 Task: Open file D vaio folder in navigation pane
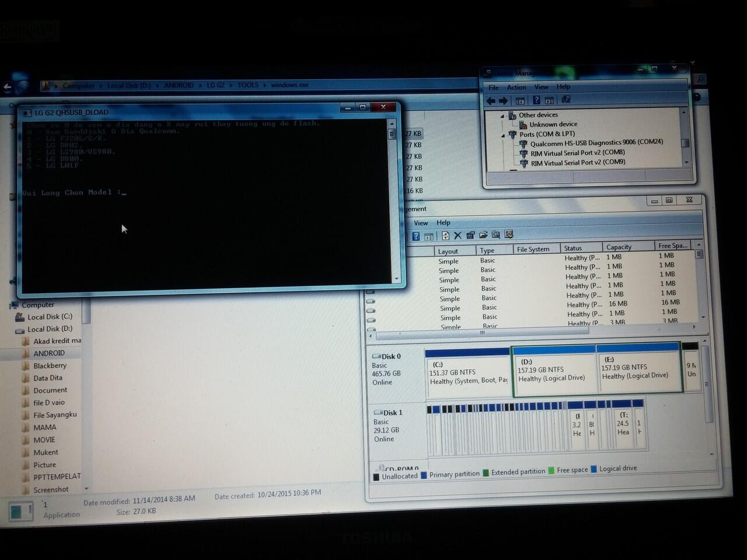pos(49,402)
